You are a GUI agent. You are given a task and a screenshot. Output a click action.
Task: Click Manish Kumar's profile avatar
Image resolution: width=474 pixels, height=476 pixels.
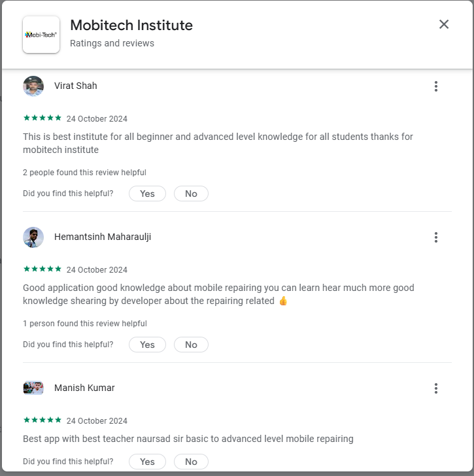click(x=33, y=388)
